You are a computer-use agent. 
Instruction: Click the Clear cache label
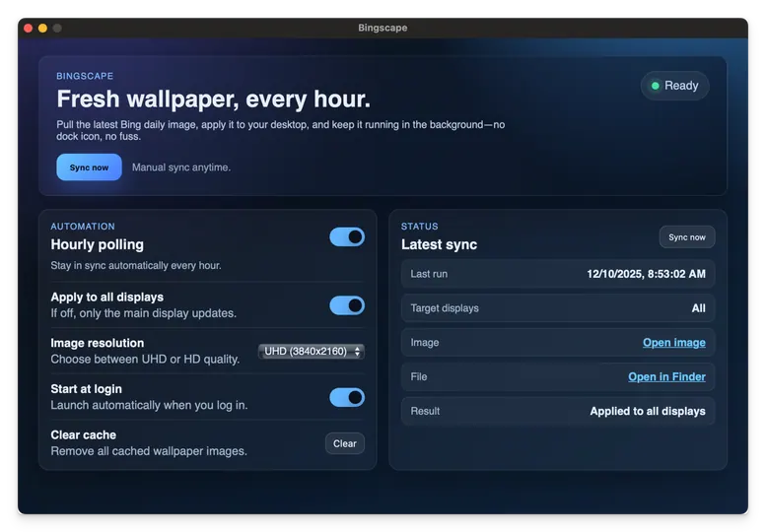(84, 434)
